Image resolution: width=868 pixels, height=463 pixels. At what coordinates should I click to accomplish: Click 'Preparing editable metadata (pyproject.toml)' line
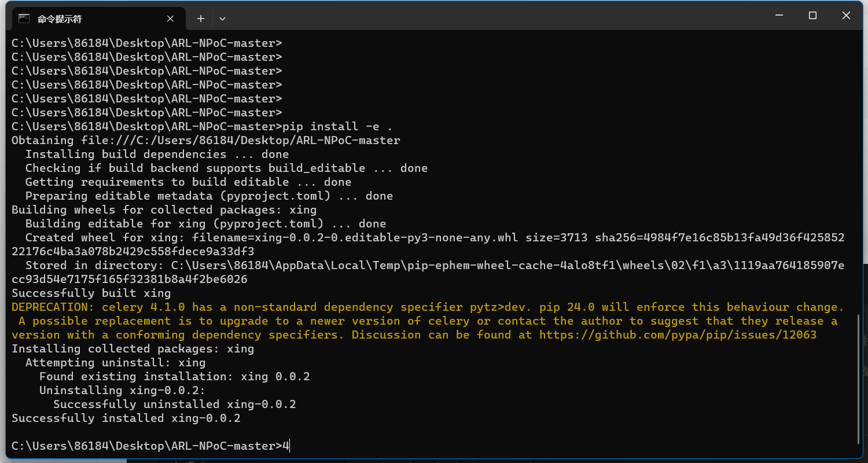tap(209, 196)
